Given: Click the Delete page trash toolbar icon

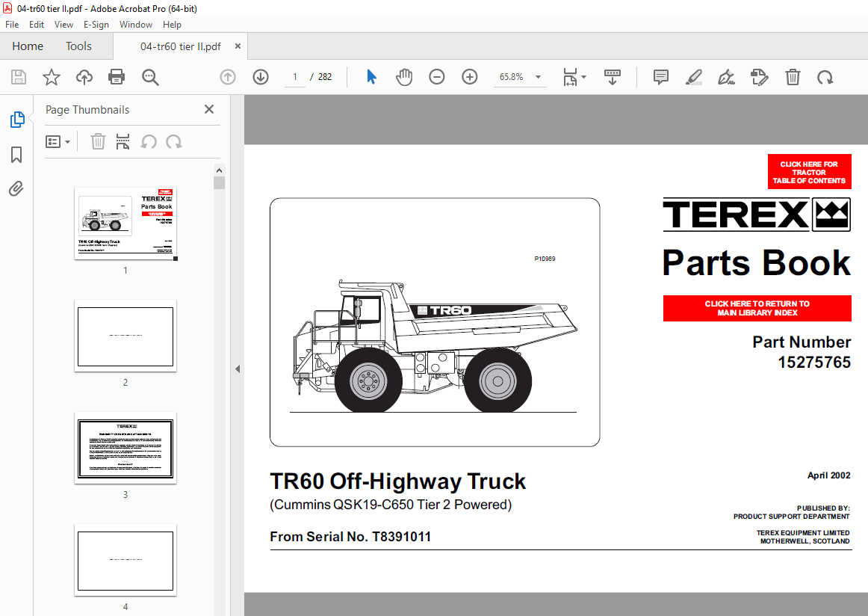Looking at the screenshot, I should [793, 77].
